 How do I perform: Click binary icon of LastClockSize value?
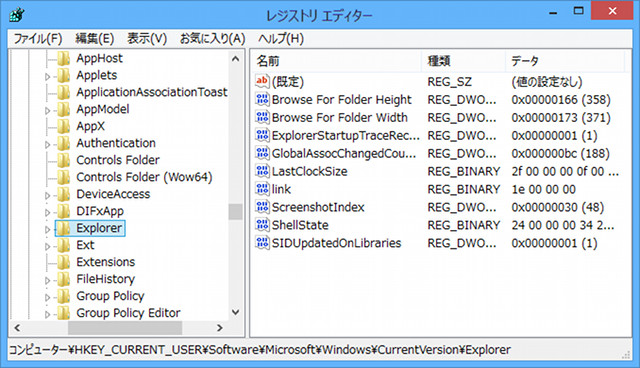[x=262, y=171]
